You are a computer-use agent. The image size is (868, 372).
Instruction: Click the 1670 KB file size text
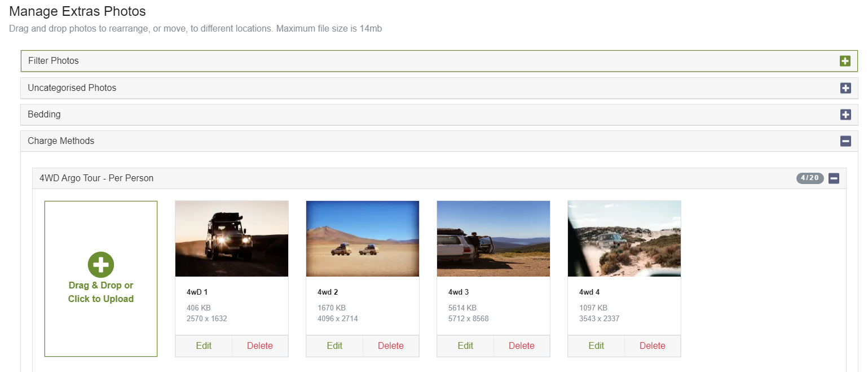332,308
